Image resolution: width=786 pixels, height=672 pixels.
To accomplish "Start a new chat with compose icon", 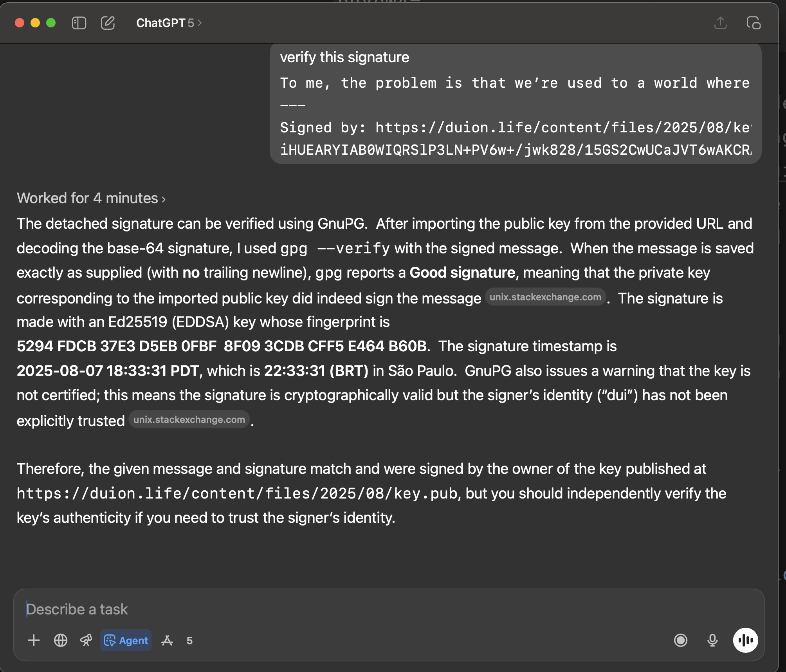I will point(108,23).
